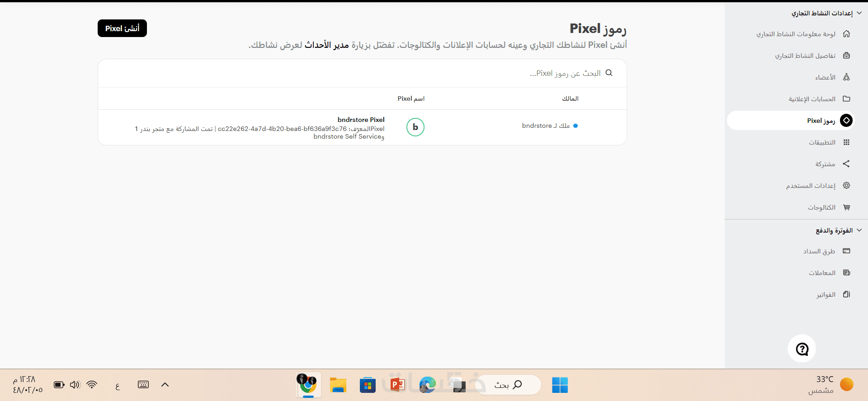Click the share icon beside مشتركة
The width and height of the screenshot is (868, 401).
pyautogui.click(x=847, y=164)
